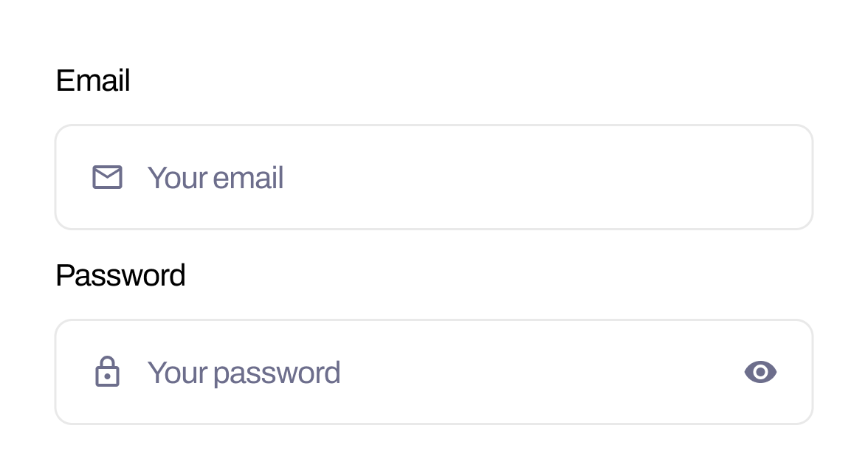Place cursor in the email text box

point(434,177)
